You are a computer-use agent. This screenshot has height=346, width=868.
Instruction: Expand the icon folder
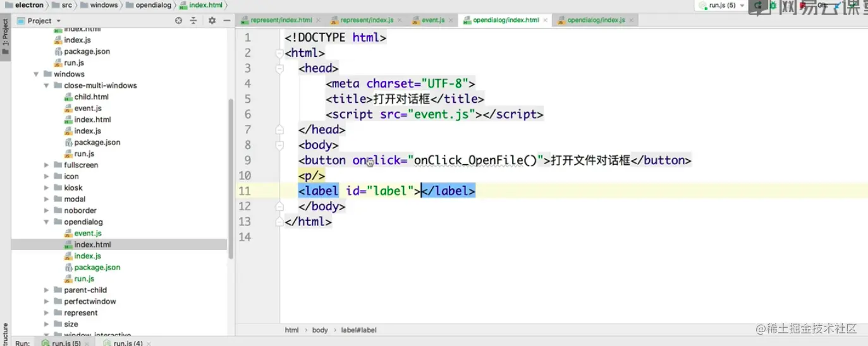tap(47, 176)
